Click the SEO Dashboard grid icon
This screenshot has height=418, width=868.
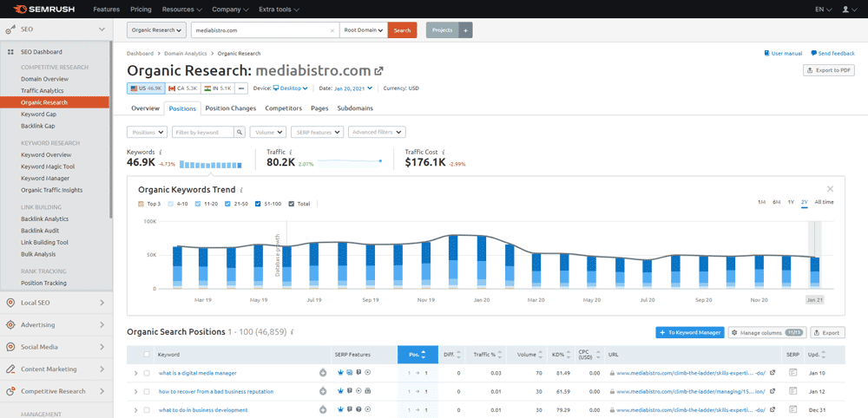tap(10, 52)
